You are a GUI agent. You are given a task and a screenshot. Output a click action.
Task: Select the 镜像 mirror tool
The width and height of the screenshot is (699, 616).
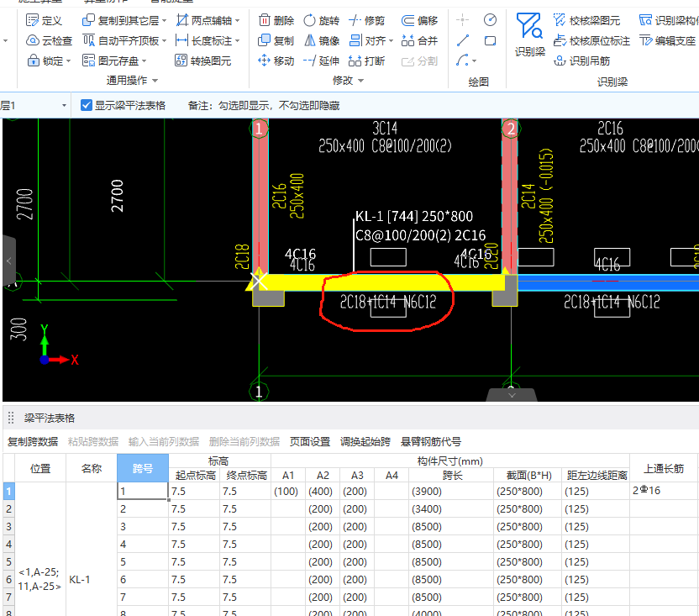(x=322, y=40)
